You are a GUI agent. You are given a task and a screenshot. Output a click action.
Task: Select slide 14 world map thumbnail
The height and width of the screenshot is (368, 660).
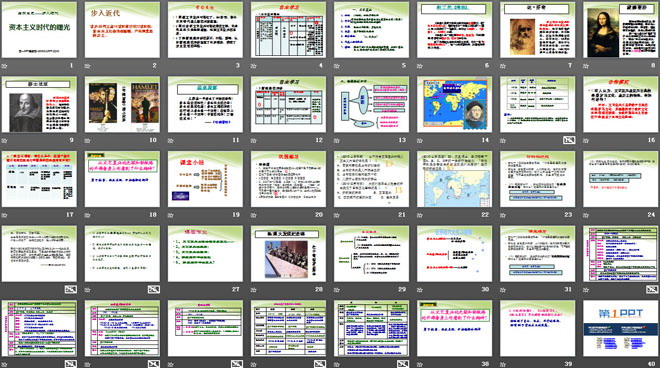pos(455,104)
